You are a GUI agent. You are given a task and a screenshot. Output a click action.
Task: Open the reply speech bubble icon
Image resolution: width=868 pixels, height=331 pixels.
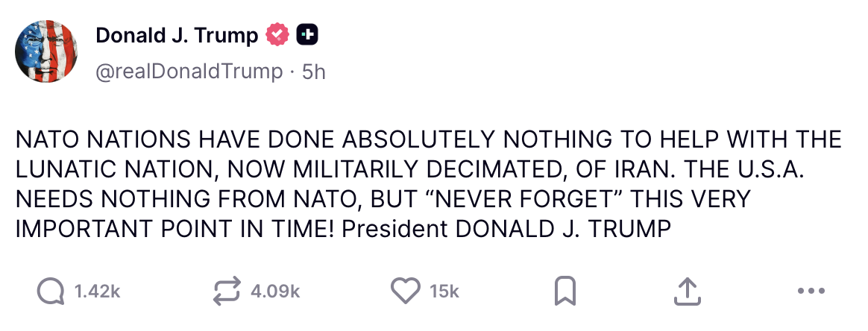coord(51,291)
